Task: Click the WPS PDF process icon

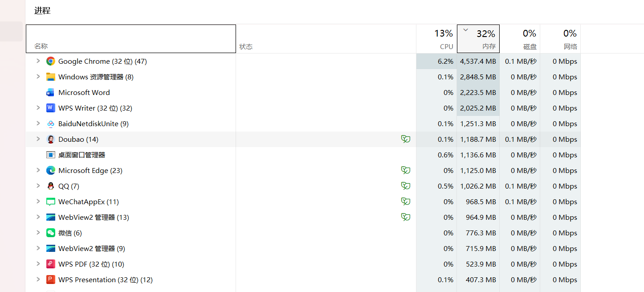Action: pos(51,264)
